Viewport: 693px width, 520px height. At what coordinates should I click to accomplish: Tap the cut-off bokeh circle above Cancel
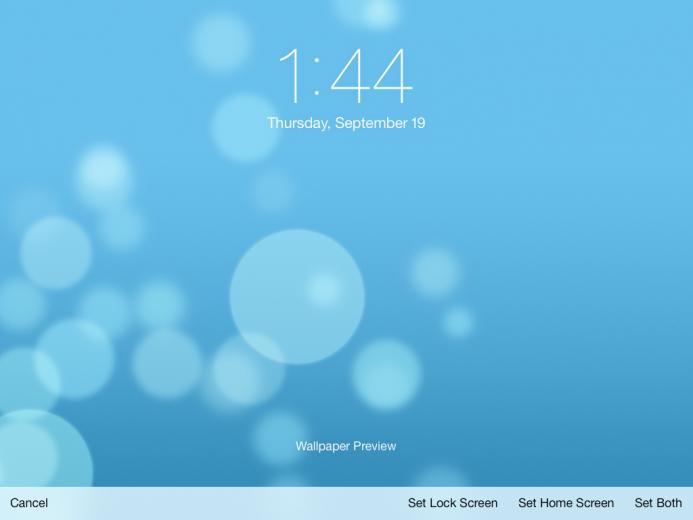point(40,455)
